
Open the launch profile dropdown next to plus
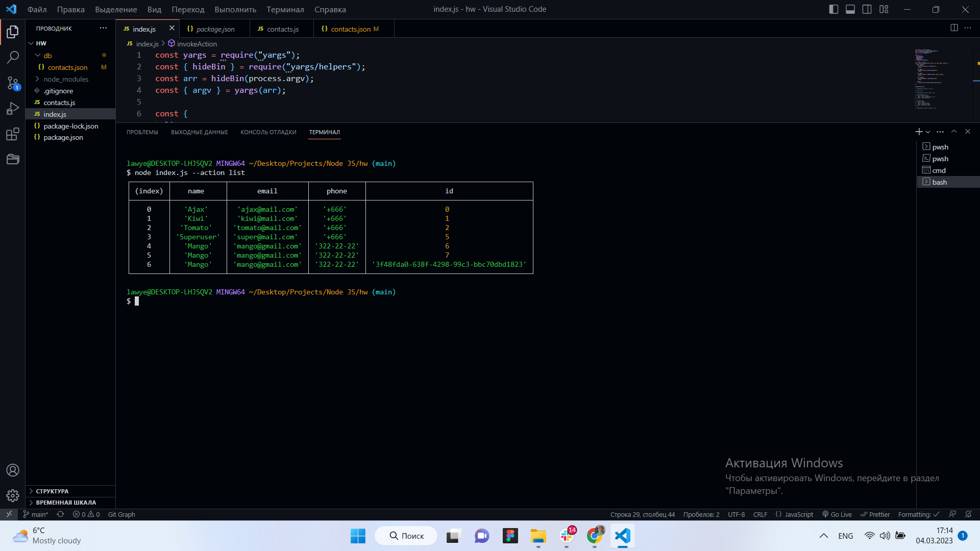click(x=928, y=132)
